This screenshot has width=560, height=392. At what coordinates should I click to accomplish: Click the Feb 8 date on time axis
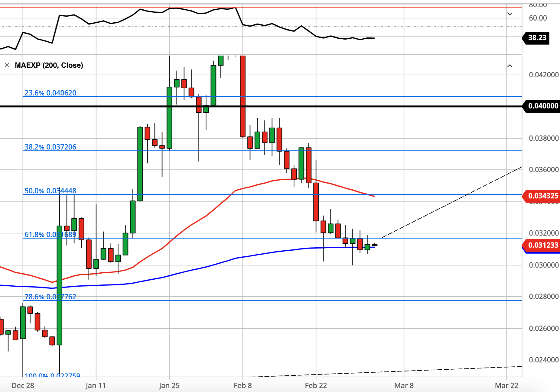[243, 385]
